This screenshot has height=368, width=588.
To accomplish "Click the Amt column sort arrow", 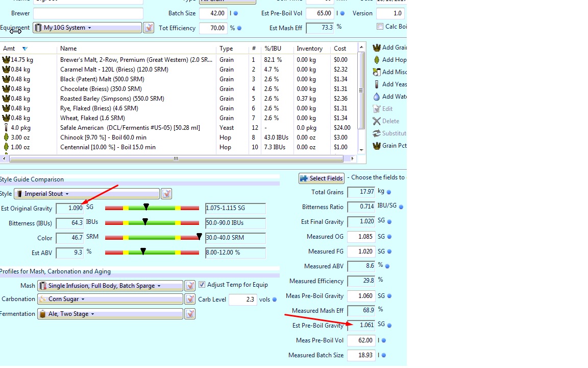I will coord(24,49).
